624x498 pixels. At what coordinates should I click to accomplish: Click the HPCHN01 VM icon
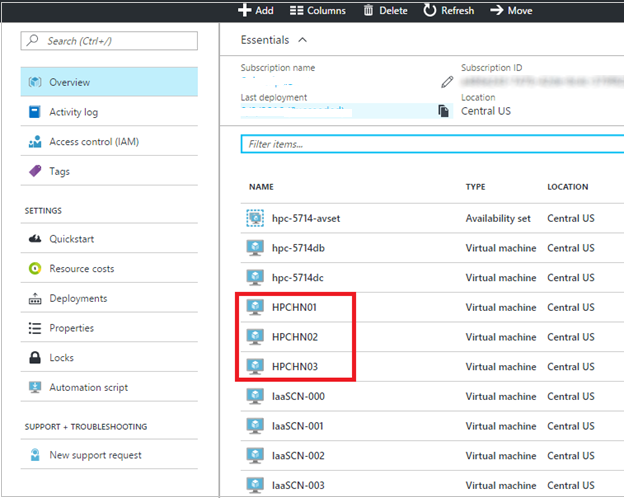click(255, 307)
